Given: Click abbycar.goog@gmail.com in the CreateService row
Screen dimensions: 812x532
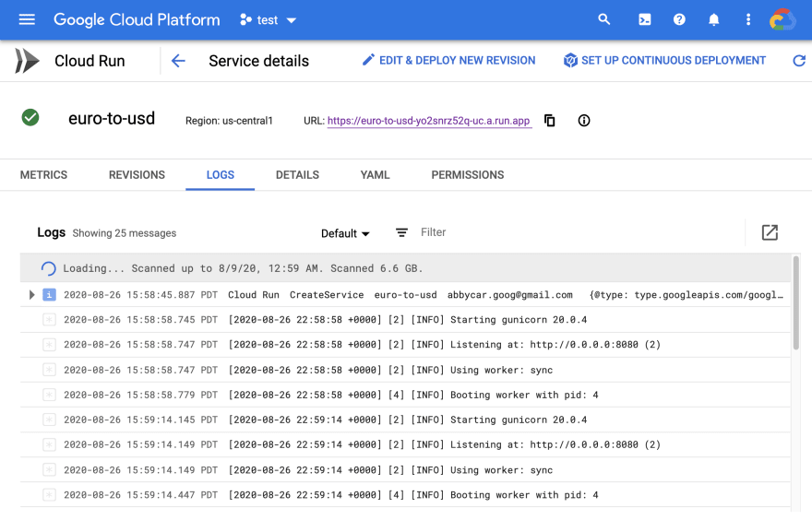Looking at the screenshot, I should pyautogui.click(x=510, y=294).
